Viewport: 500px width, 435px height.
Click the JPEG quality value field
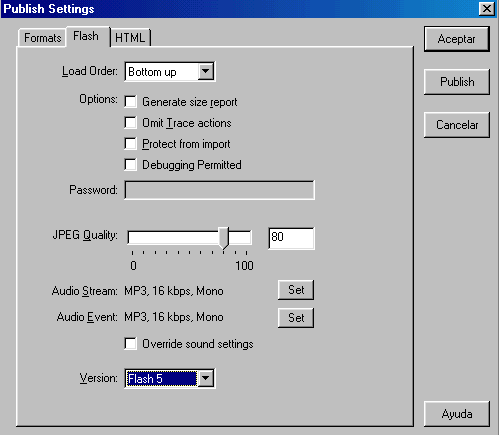tap(291, 238)
